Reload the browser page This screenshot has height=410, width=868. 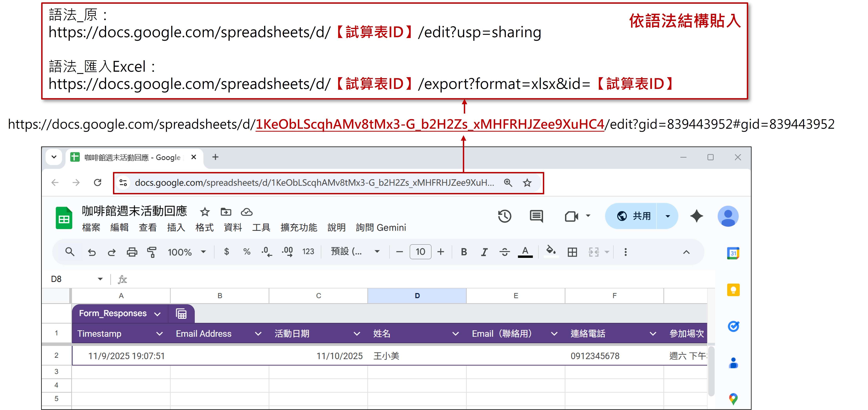coord(98,183)
